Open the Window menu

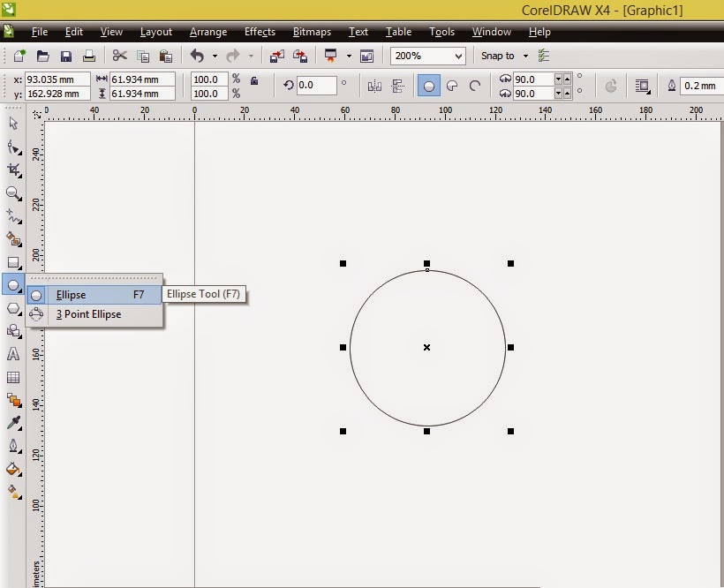click(x=491, y=32)
